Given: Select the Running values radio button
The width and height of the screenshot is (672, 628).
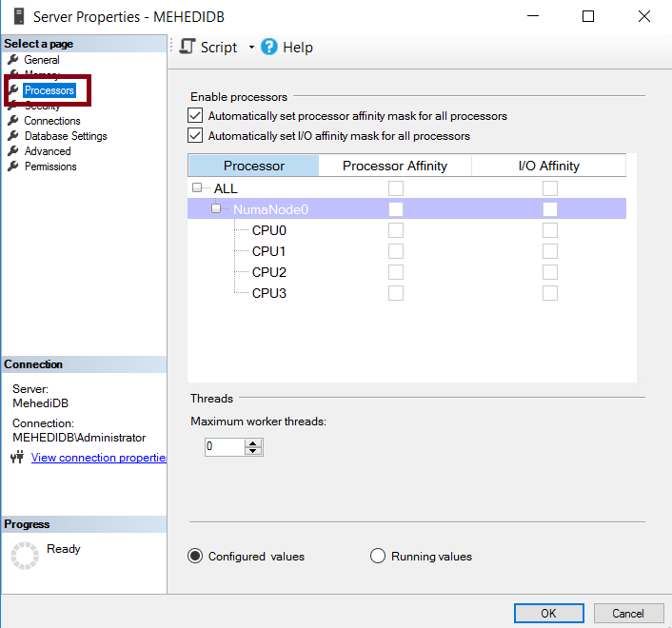Looking at the screenshot, I should point(378,556).
